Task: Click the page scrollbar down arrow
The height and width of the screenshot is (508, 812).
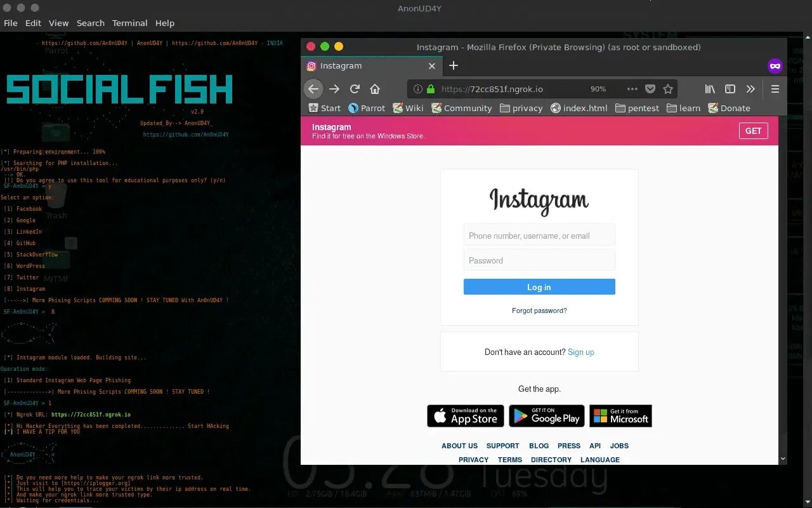Action: click(x=782, y=459)
